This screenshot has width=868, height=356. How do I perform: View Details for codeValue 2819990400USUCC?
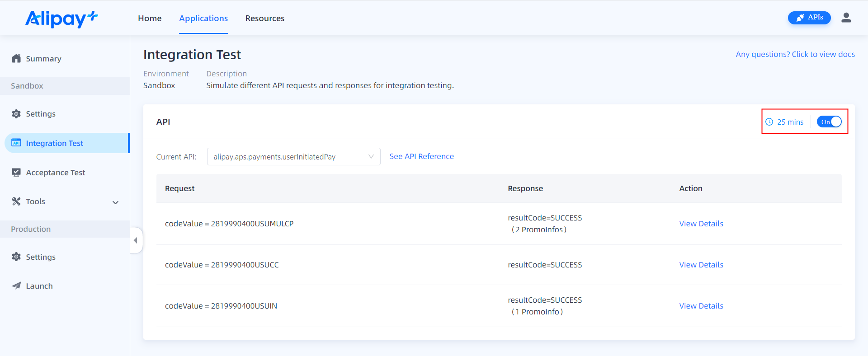tap(701, 265)
